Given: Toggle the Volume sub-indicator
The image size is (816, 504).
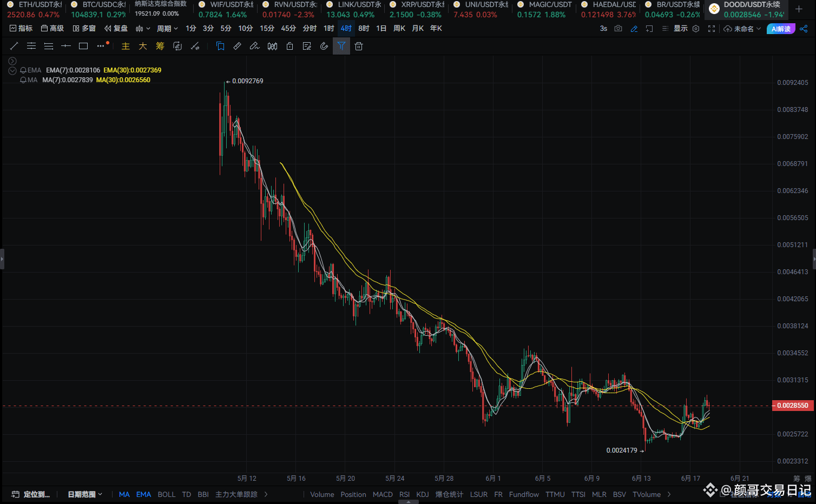Looking at the screenshot, I should coord(322,494).
